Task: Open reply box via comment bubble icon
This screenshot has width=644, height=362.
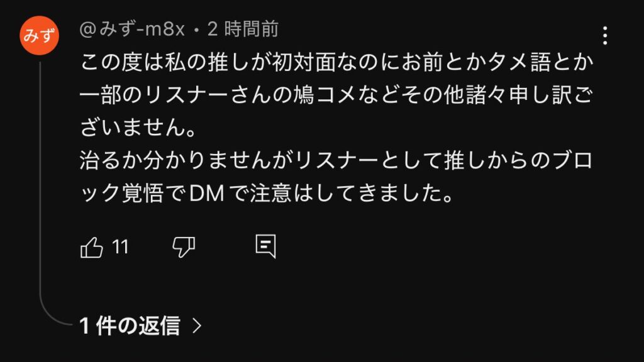Action: tap(265, 246)
